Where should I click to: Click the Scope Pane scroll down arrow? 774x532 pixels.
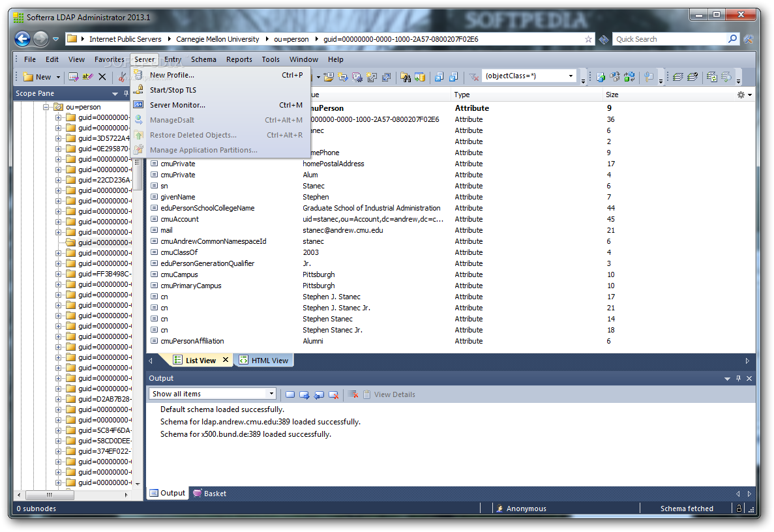click(x=138, y=484)
